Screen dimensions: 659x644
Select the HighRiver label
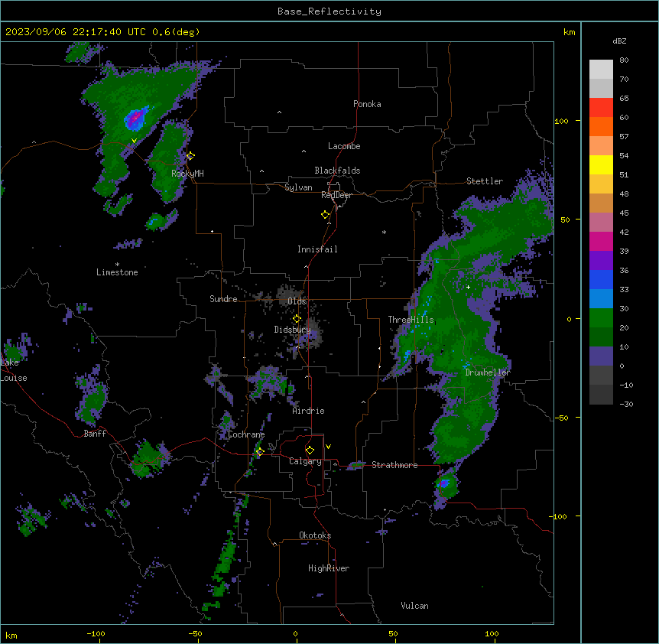click(x=329, y=568)
